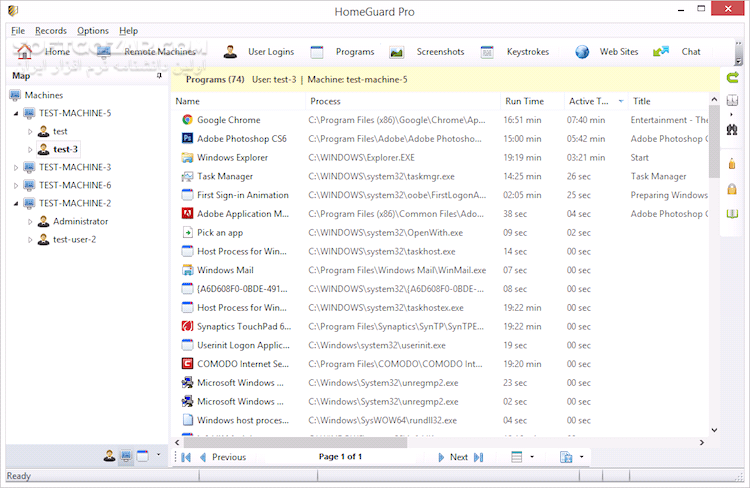Go to the last page
The image size is (750, 488).
(478, 457)
